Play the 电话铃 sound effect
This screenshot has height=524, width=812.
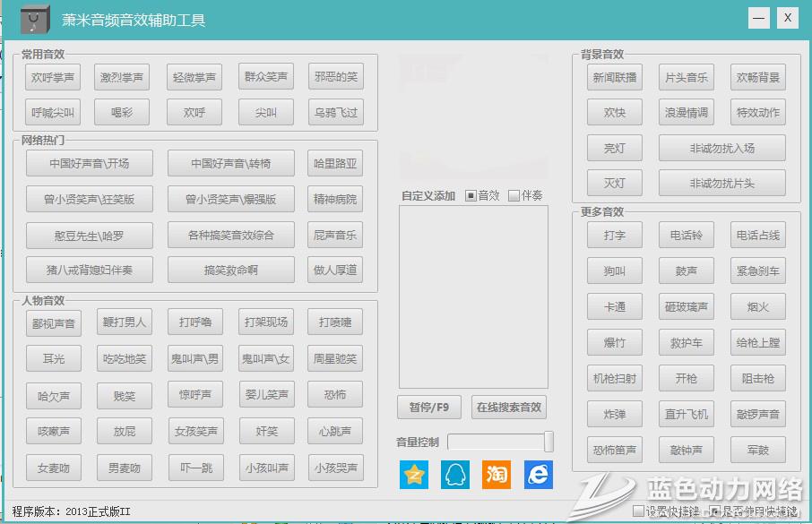point(686,236)
